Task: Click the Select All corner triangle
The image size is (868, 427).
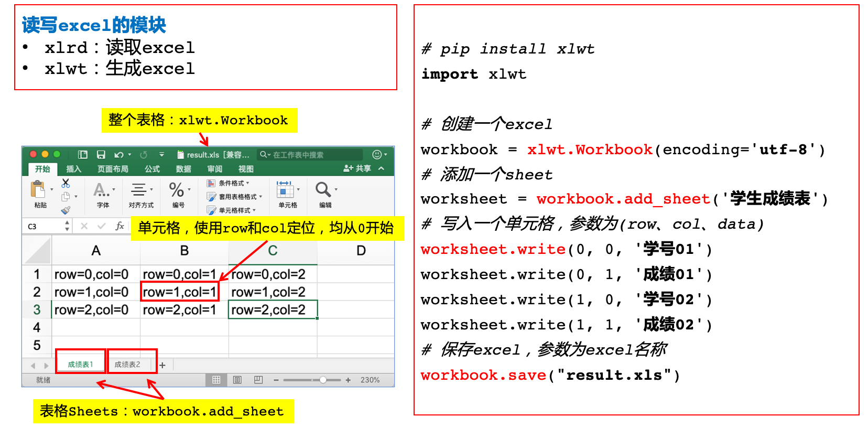Action: (37, 251)
